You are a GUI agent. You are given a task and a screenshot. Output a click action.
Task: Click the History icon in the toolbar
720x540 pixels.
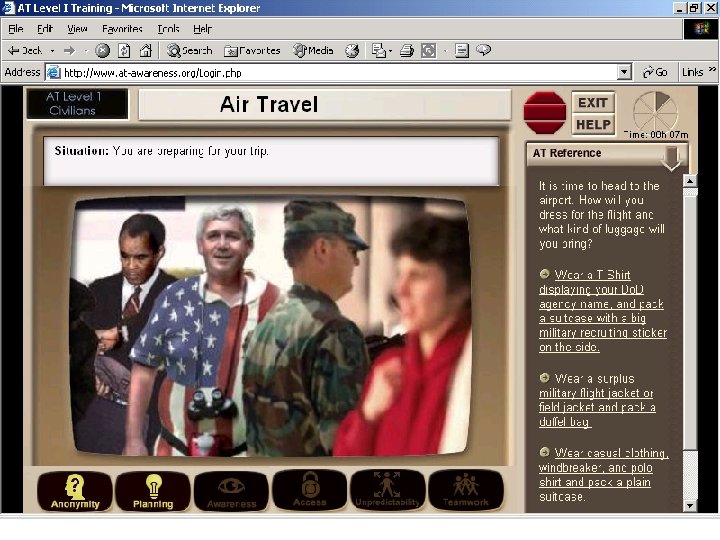tap(352, 51)
